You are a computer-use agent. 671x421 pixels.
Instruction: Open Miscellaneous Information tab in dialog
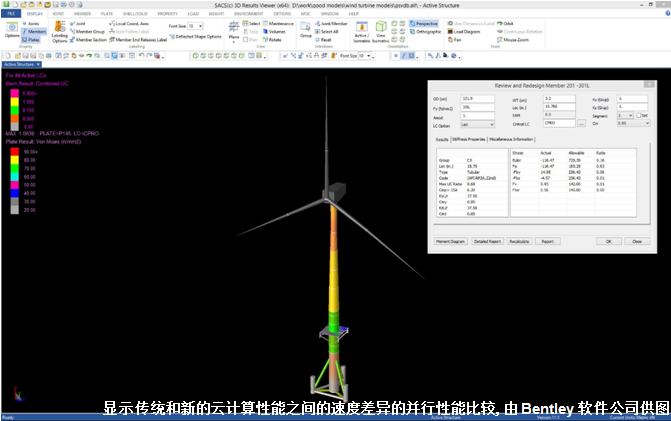click(511, 139)
